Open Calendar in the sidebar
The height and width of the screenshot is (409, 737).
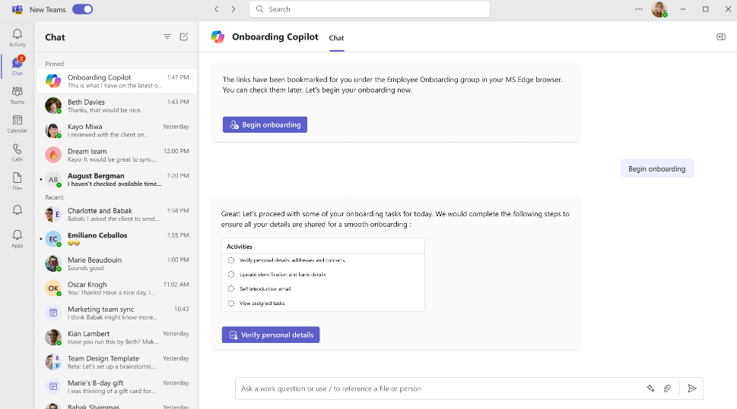tap(17, 124)
